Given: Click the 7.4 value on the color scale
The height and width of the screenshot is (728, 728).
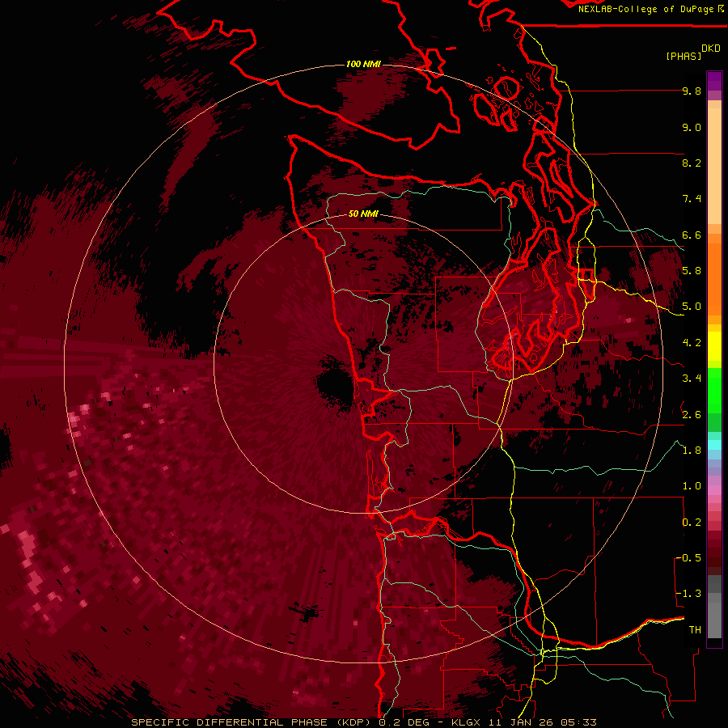Looking at the screenshot, I should 692,199.
